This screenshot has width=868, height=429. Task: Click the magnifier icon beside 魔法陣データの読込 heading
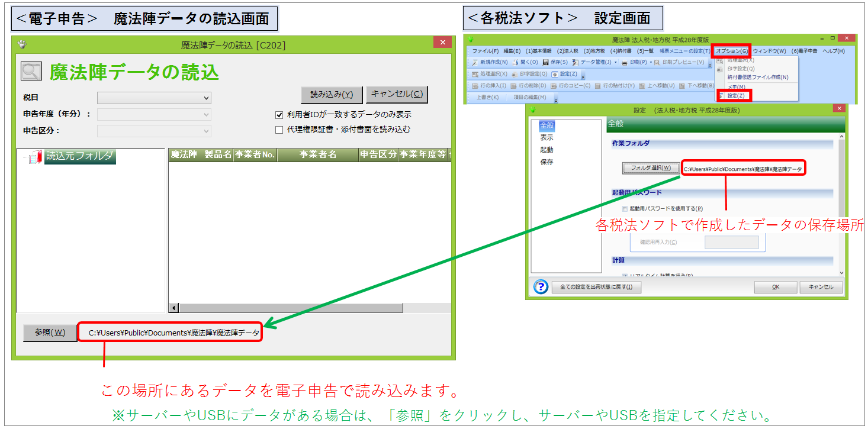(x=31, y=72)
